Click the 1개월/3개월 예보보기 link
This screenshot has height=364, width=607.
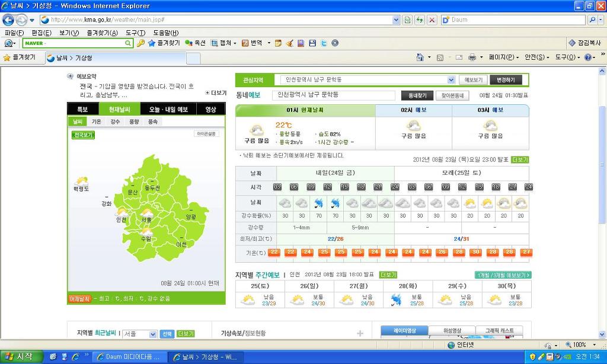point(503,275)
